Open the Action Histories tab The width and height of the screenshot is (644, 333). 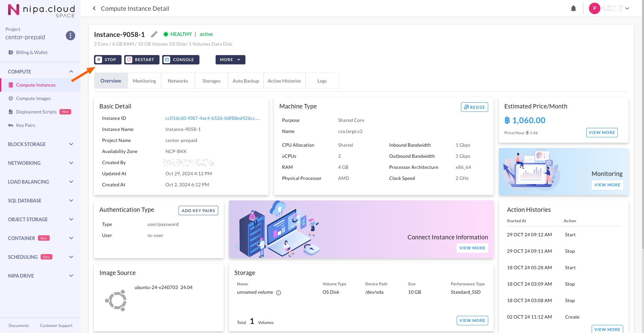(x=284, y=81)
